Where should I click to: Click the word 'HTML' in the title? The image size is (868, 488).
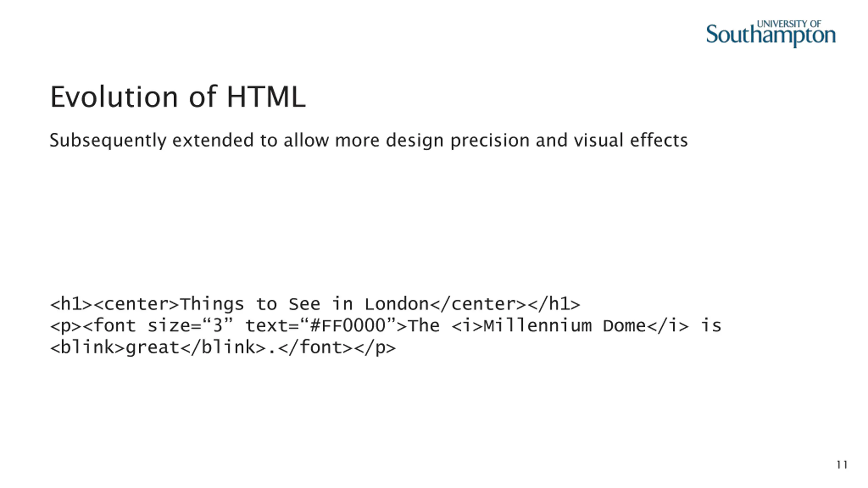pos(266,97)
